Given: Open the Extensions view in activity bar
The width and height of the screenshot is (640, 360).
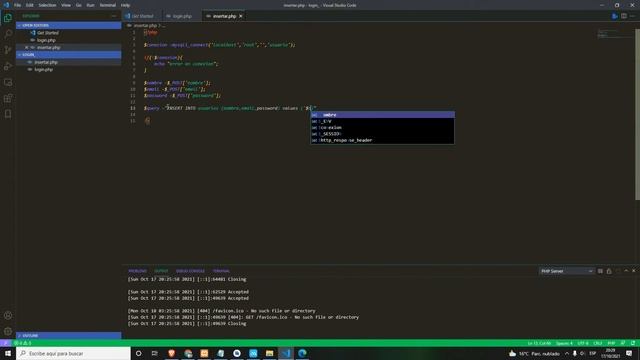Looking at the screenshot, I should coord(8,98).
